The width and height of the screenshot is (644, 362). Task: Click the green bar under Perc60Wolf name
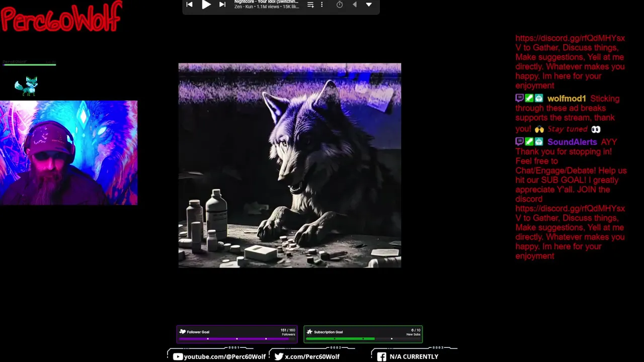click(29, 64)
